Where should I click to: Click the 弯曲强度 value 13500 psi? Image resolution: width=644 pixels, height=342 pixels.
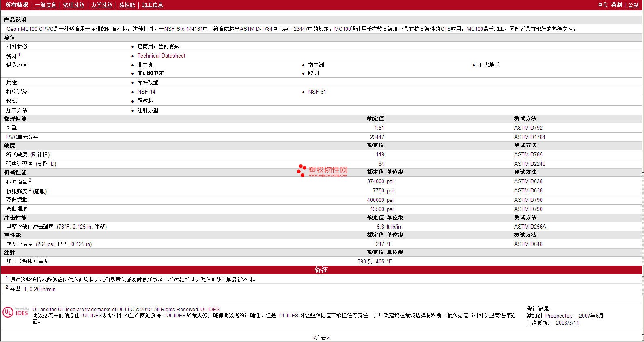pyautogui.click(x=382, y=209)
